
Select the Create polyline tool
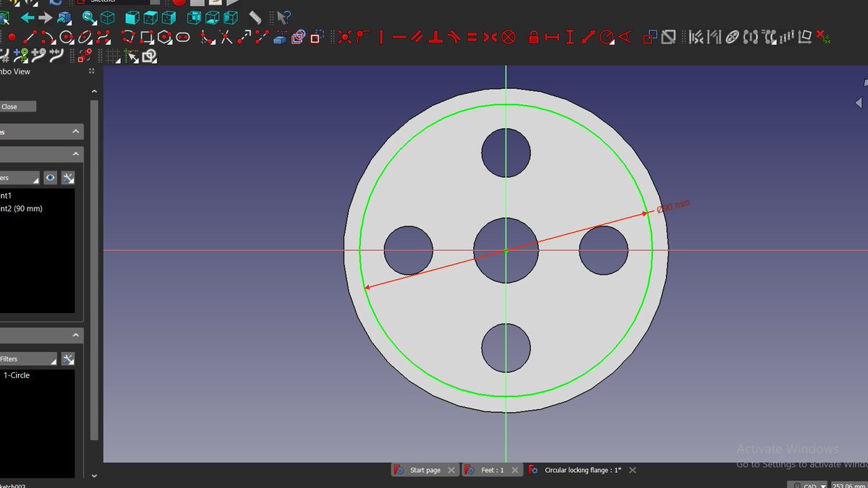128,36
